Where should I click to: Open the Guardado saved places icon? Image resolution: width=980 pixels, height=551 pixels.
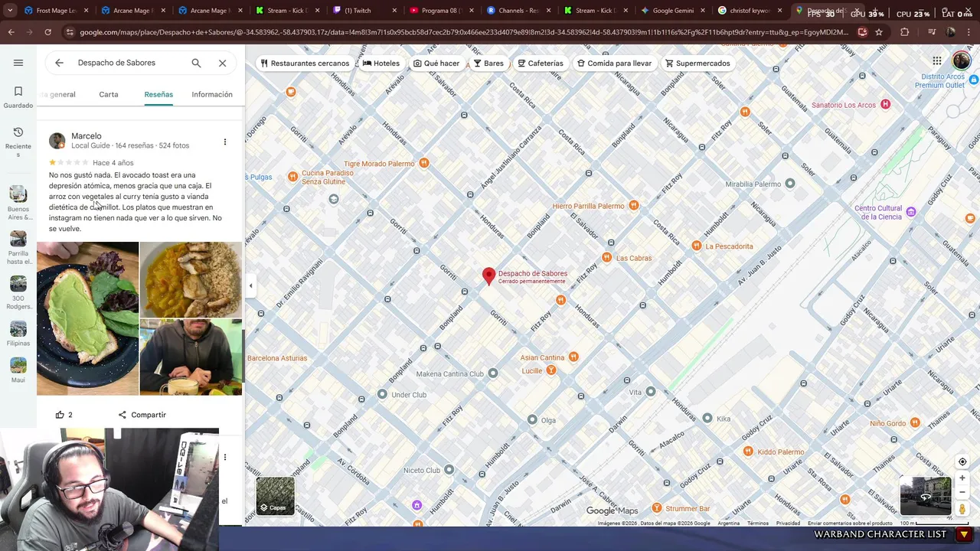[x=18, y=97]
